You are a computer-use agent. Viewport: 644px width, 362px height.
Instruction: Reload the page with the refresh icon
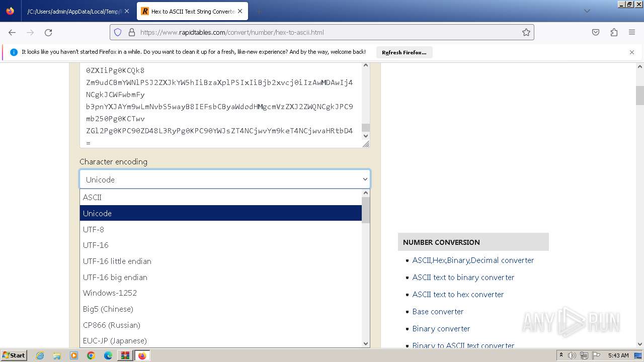[48, 32]
